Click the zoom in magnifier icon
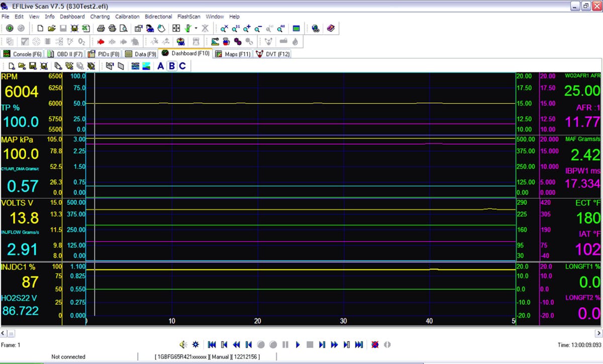Screen dimensions: 603x364 [247, 29]
